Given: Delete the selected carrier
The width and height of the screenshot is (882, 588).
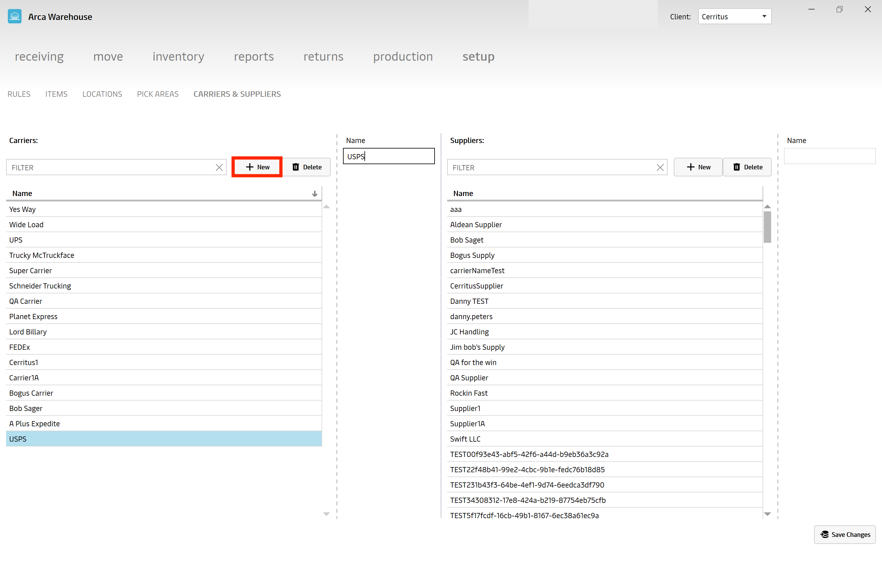Looking at the screenshot, I should (306, 167).
